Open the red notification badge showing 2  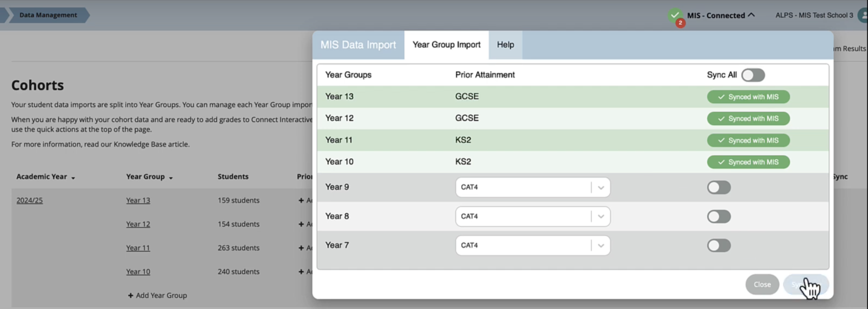tap(680, 23)
